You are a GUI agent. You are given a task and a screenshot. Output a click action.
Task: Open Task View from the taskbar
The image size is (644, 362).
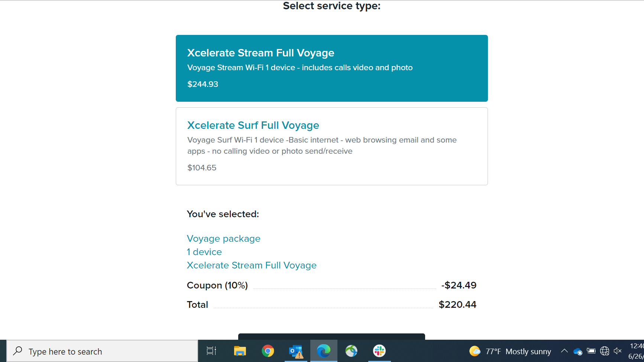(211, 351)
